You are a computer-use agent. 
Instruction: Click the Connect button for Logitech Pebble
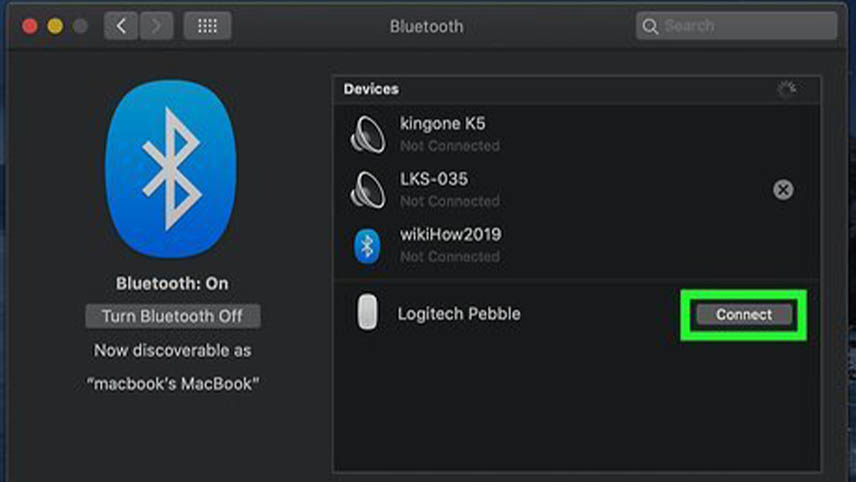click(x=744, y=314)
